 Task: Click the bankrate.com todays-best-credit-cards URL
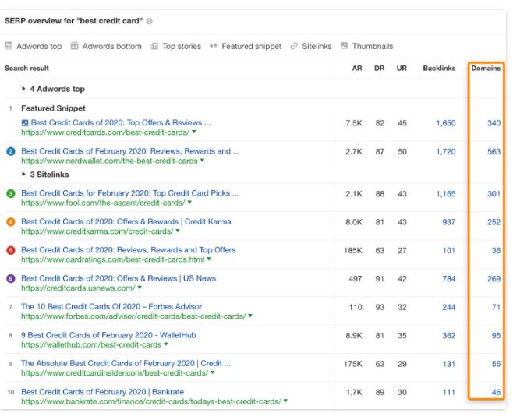click(x=151, y=401)
